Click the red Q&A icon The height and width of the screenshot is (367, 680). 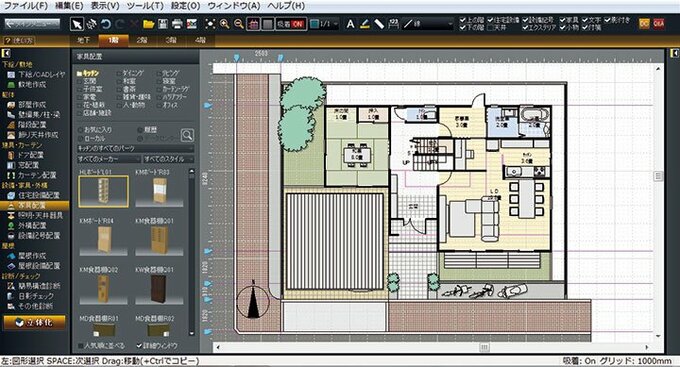pyautogui.click(x=659, y=23)
